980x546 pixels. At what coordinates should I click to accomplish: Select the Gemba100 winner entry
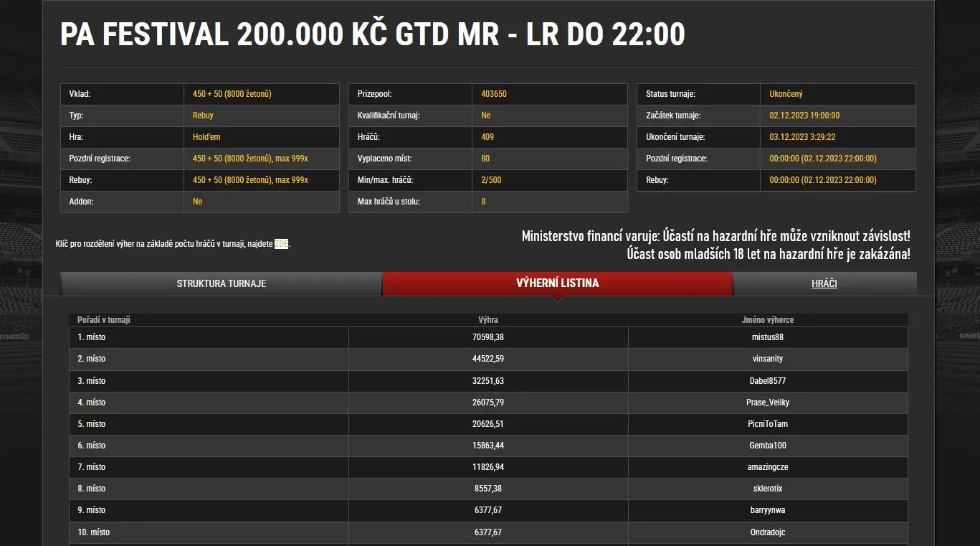click(767, 446)
